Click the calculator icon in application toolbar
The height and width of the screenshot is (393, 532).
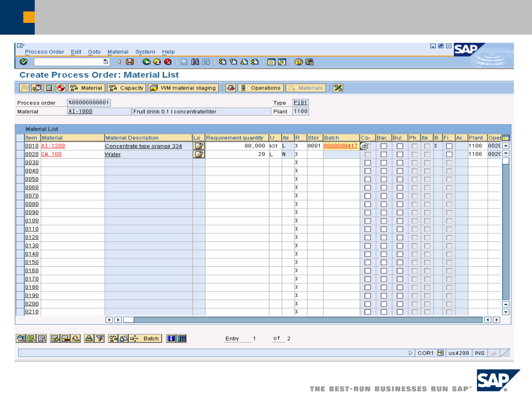tap(49, 88)
